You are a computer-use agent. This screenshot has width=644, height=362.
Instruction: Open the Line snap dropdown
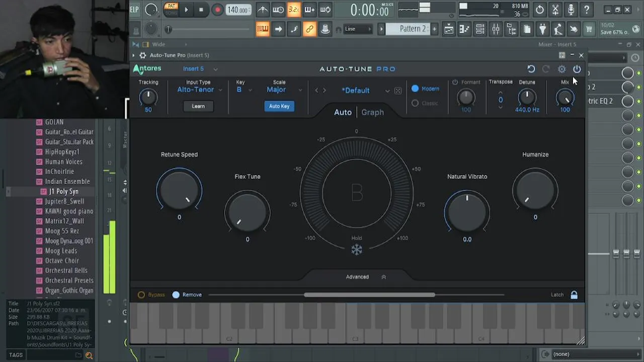[x=358, y=29]
